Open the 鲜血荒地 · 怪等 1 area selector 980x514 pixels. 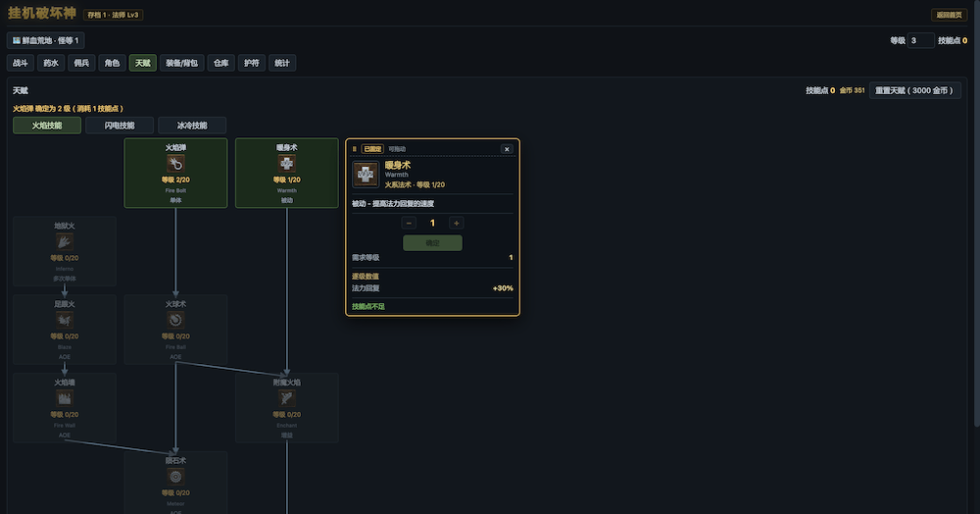(46, 40)
